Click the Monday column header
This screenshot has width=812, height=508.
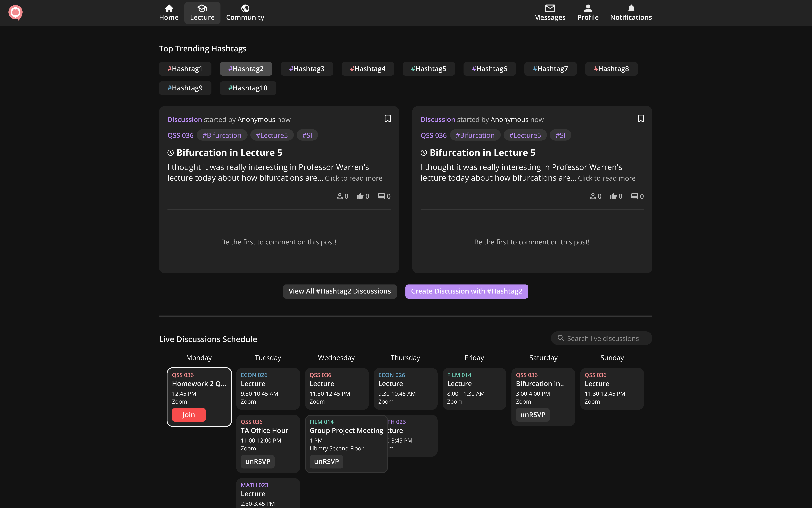199,358
